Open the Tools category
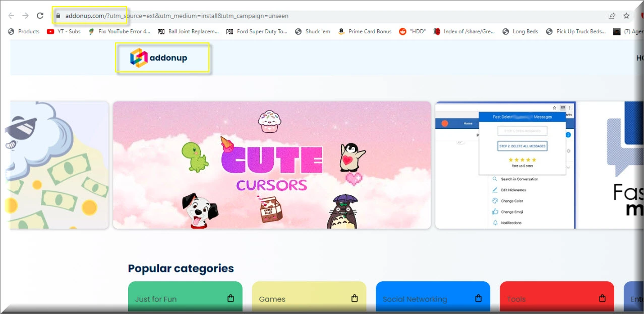 tap(557, 297)
